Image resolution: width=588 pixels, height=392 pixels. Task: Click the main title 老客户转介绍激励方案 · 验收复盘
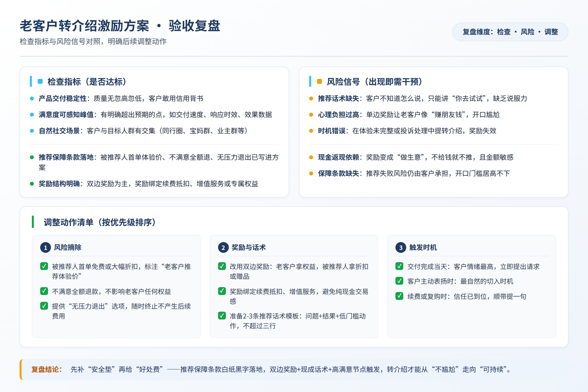tap(120, 26)
